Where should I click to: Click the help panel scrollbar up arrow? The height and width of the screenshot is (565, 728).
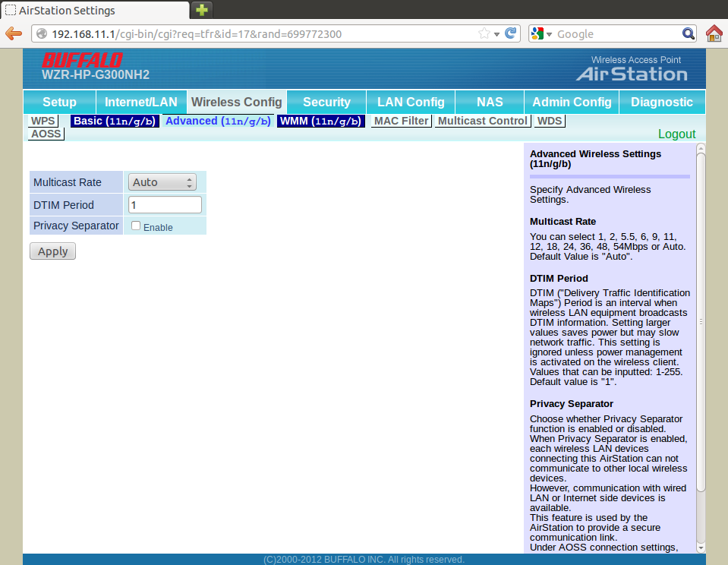[701, 148]
